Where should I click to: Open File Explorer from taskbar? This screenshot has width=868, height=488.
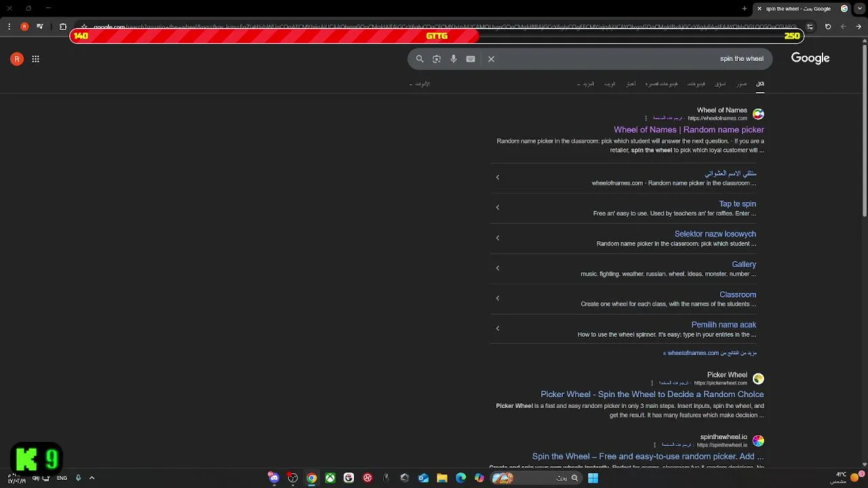coord(442,478)
